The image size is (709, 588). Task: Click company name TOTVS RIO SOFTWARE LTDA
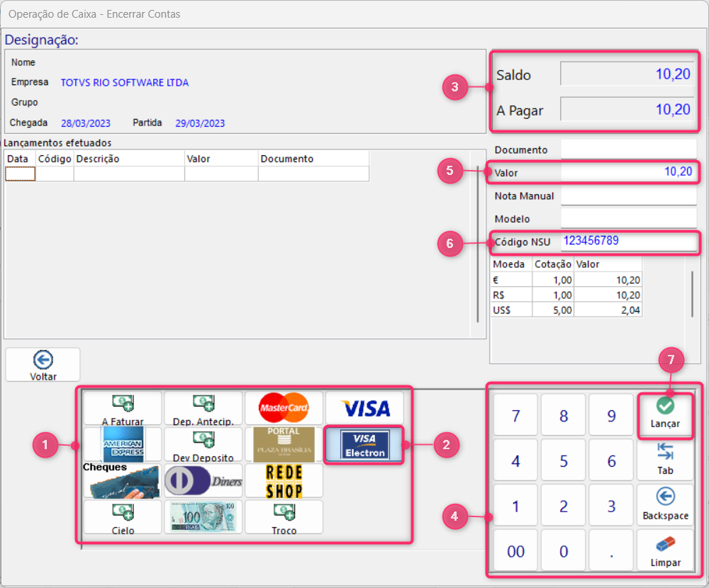coord(125,83)
